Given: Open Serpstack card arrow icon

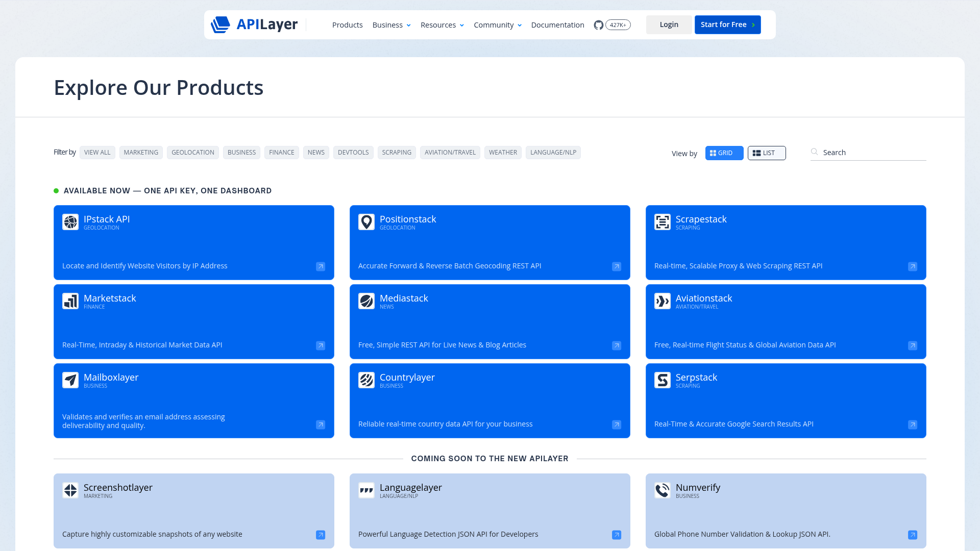Looking at the screenshot, I should coord(913,424).
